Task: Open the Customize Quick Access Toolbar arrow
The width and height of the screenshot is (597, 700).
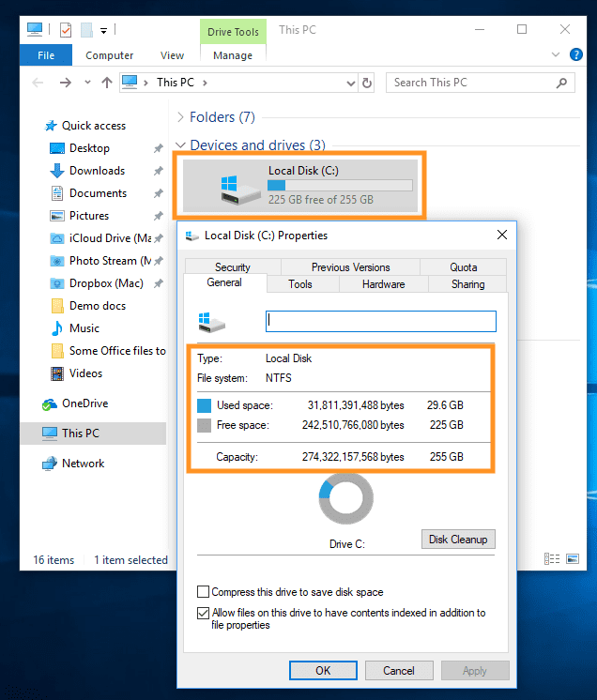Action: click(x=103, y=30)
